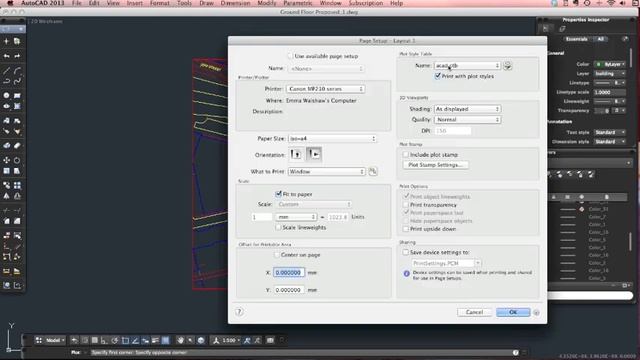Open Plot Stamp Settings button

[436, 165]
